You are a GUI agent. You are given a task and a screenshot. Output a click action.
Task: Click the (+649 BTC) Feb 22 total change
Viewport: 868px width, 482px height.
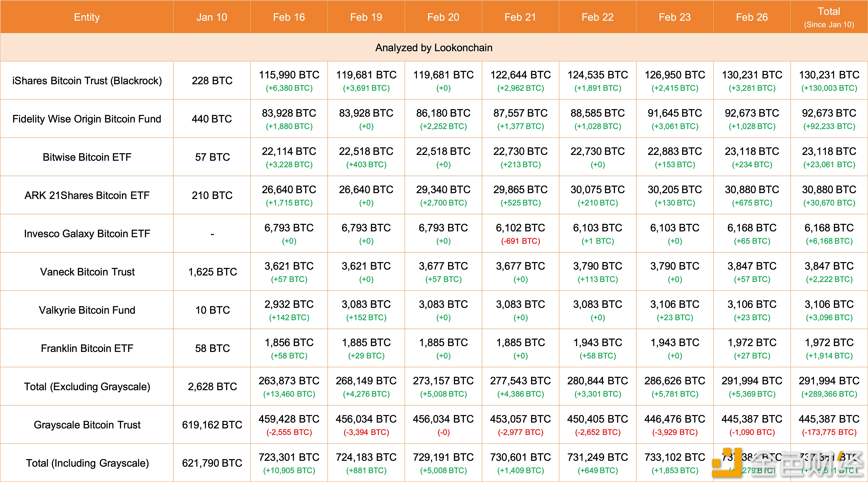pyautogui.click(x=598, y=471)
